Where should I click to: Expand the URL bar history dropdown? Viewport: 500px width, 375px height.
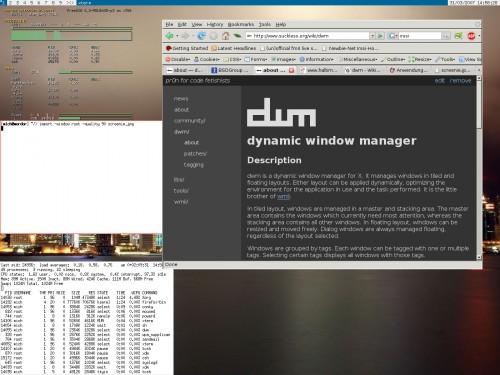point(372,36)
